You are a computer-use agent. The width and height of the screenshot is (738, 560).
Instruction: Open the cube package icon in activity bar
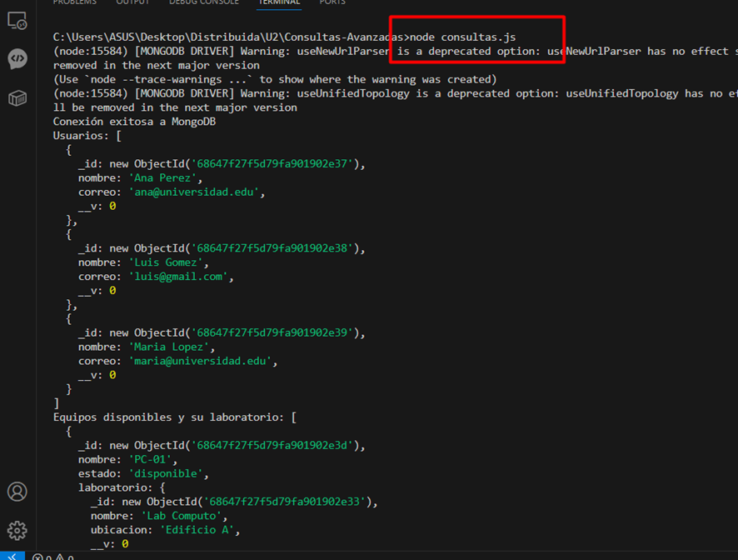pyautogui.click(x=17, y=98)
